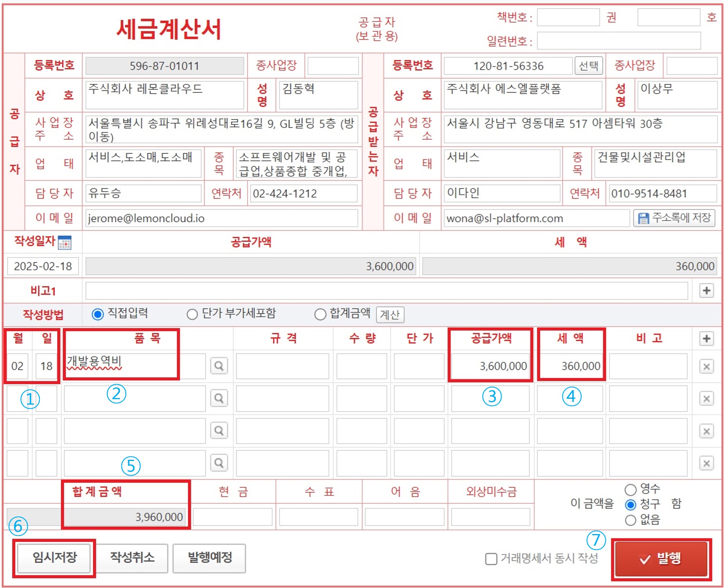Click the recipient 담당자 field 이다인

tap(502, 193)
